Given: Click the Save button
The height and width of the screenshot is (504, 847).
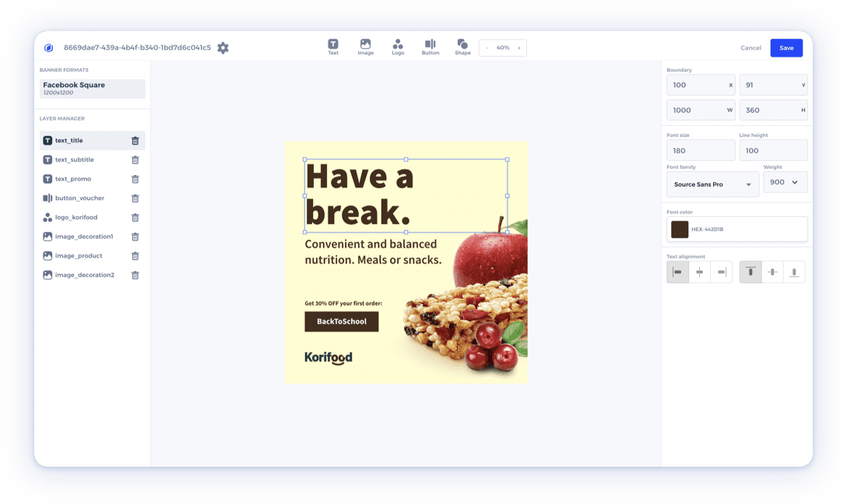Looking at the screenshot, I should click(x=786, y=48).
